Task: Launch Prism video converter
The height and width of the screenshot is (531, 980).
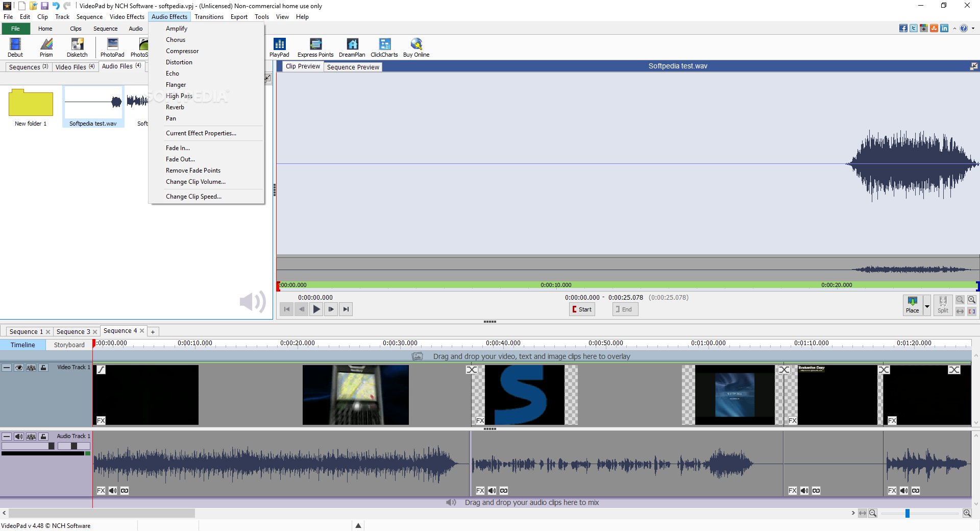Action: point(46,47)
